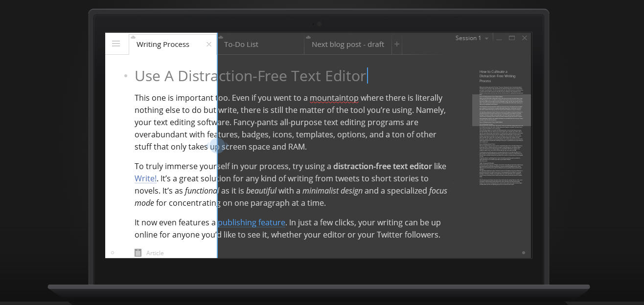Click the bullet beside the heading

126,76
